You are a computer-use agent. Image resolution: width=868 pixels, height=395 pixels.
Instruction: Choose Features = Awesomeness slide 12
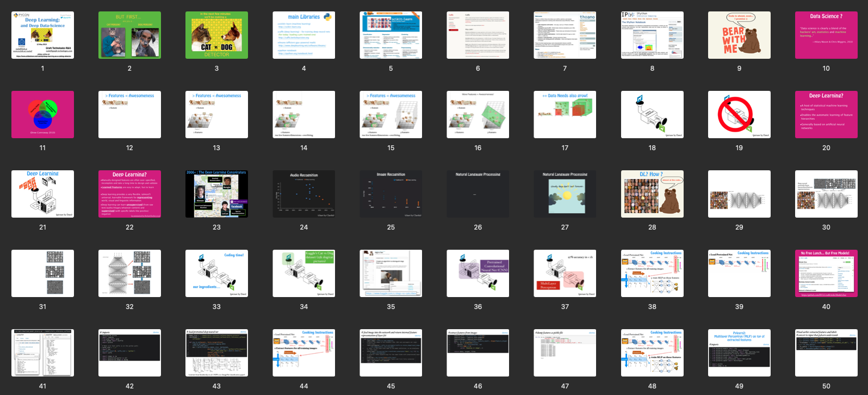point(129,114)
